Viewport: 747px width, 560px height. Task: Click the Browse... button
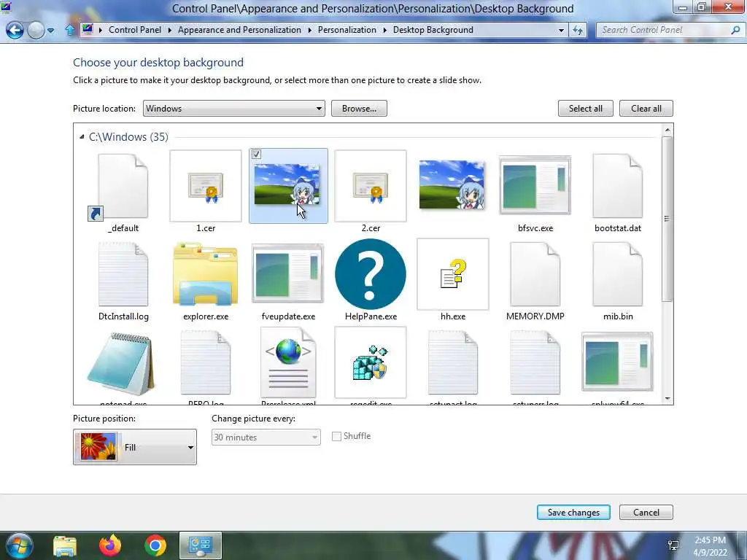point(359,109)
